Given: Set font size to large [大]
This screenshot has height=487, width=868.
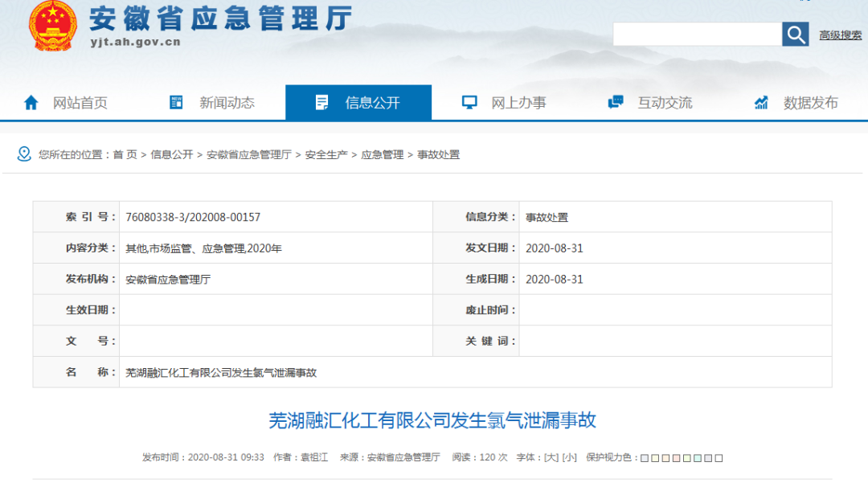Looking at the screenshot, I should coord(551,457).
